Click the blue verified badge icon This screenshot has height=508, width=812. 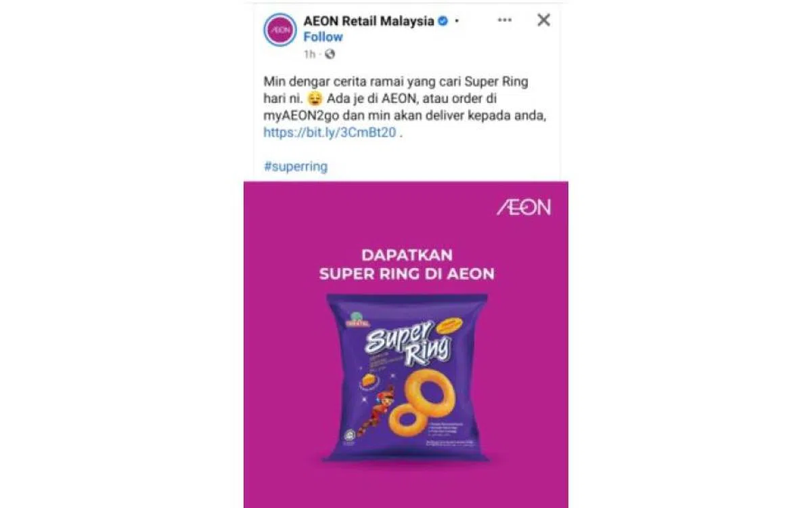pyautogui.click(x=443, y=21)
